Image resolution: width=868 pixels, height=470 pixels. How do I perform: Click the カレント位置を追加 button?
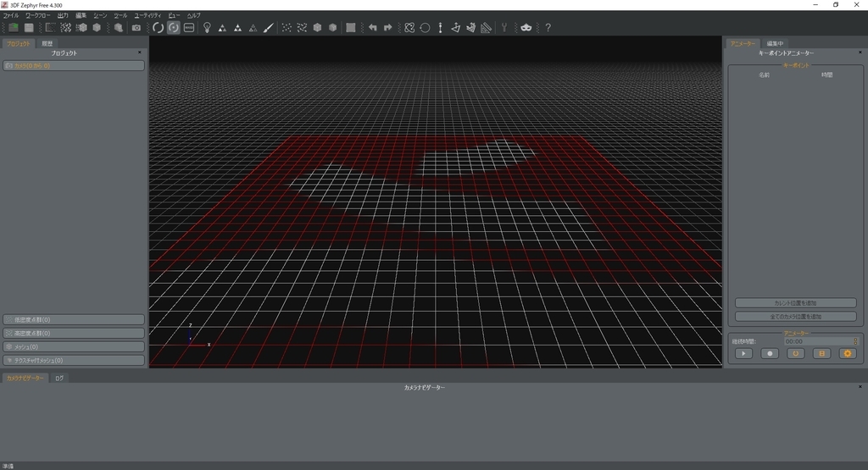click(795, 303)
